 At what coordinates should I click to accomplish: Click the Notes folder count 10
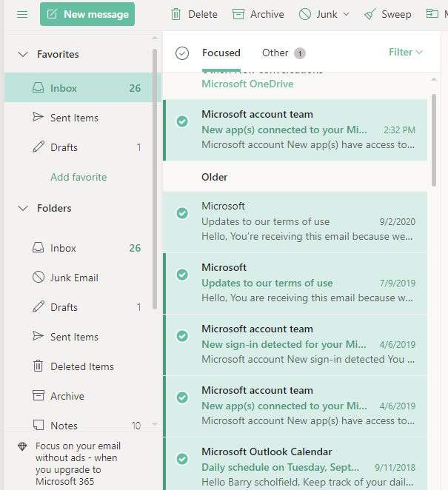(136, 426)
